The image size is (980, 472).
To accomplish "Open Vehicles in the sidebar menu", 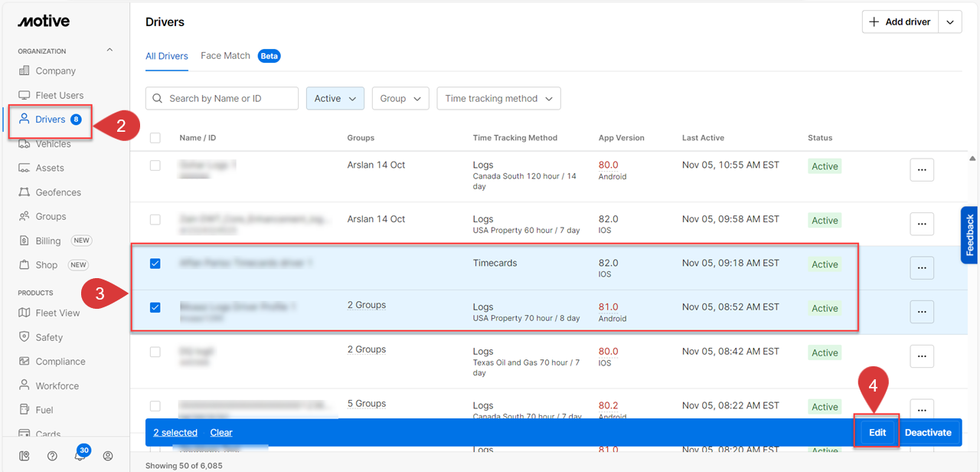I will (x=53, y=144).
